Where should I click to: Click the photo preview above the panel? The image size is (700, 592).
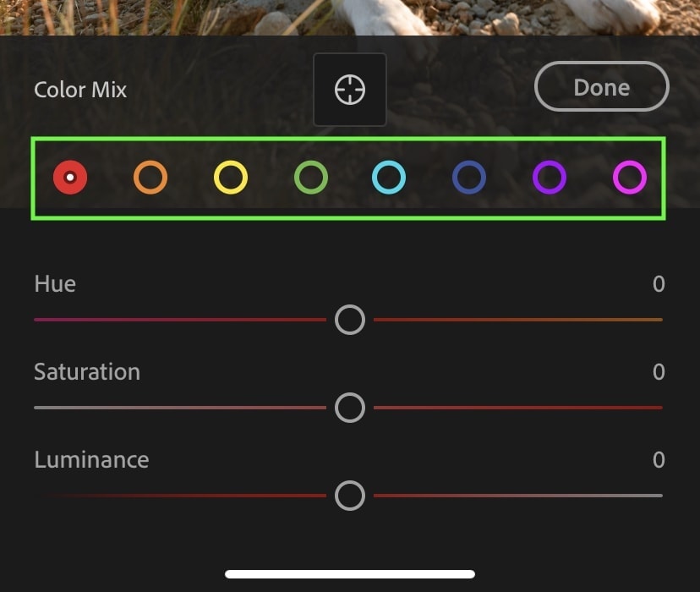pos(349,18)
